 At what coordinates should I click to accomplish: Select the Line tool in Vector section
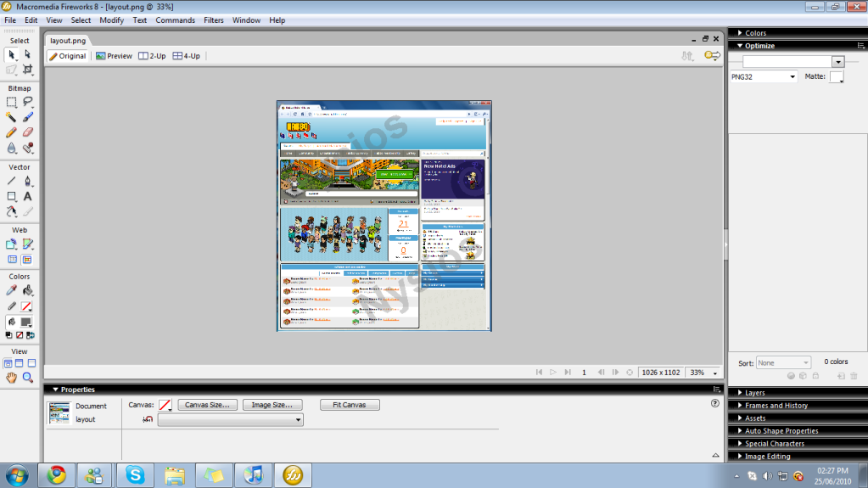tap(11, 181)
